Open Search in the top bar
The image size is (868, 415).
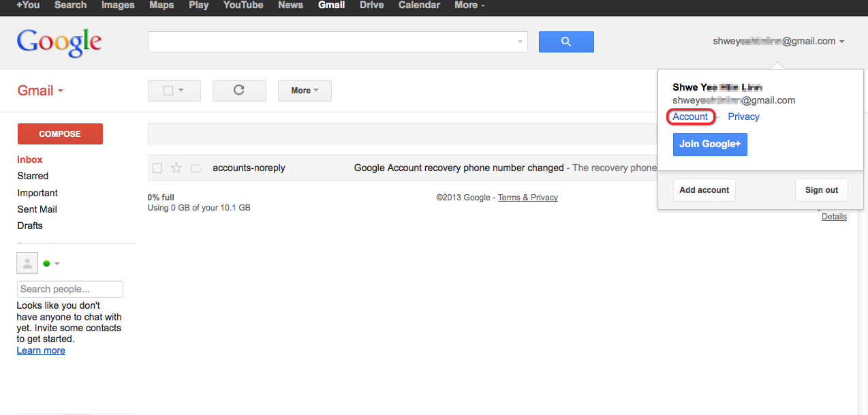coord(70,5)
